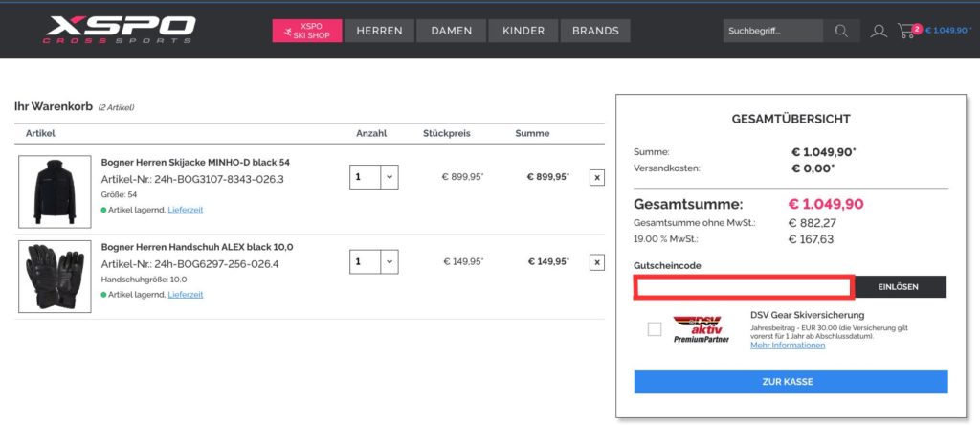Image resolution: width=980 pixels, height=425 pixels.
Task: Open the user account icon
Action: tap(879, 31)
